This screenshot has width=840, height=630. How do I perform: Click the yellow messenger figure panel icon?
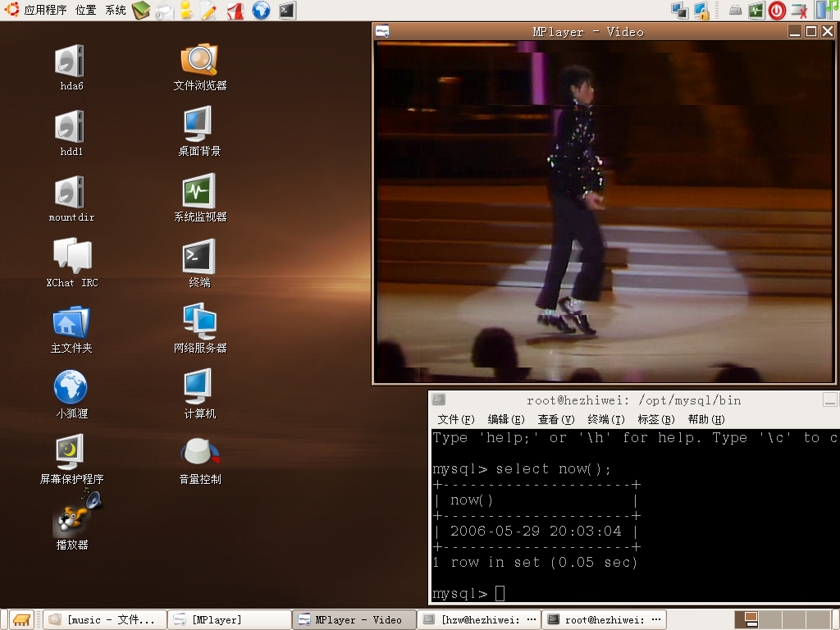(x=186, y=10)
